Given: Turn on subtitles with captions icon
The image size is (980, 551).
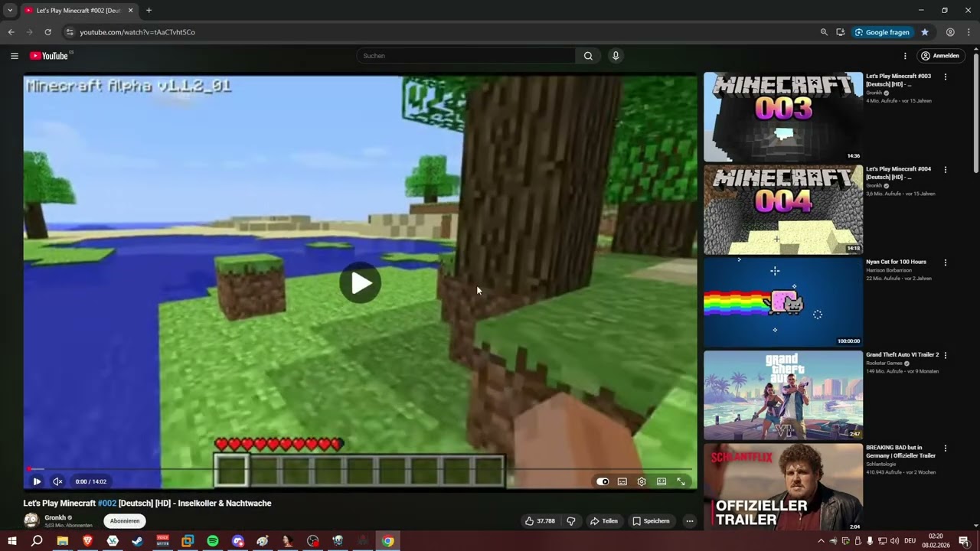Looking at the screenshot, I should pyautogui.click(x=622, y=481).
